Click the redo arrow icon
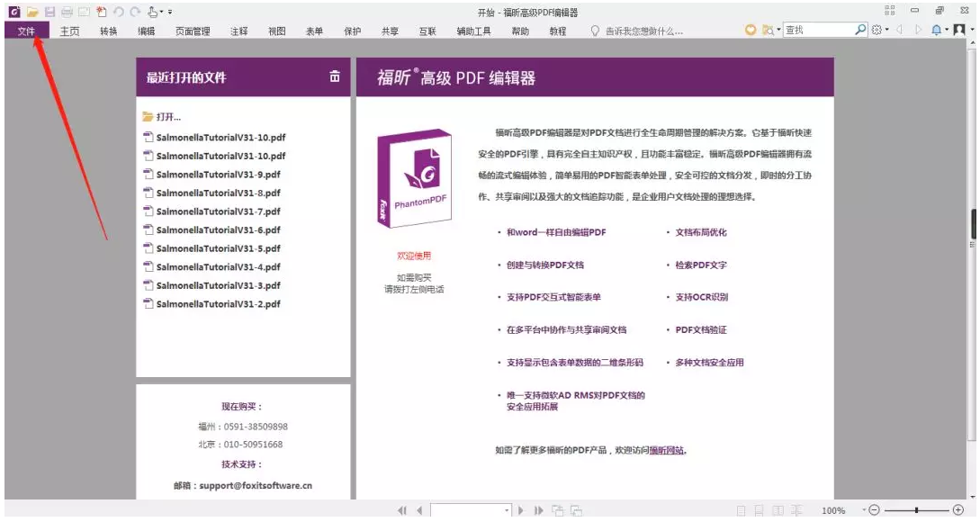Screen dimensions: 980x522 tap(135, 12)
